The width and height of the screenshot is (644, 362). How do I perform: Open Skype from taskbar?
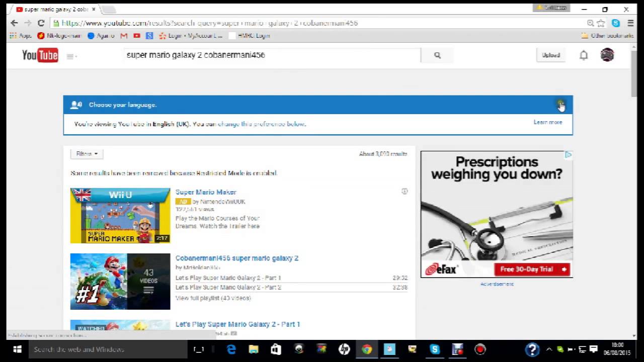435,349
